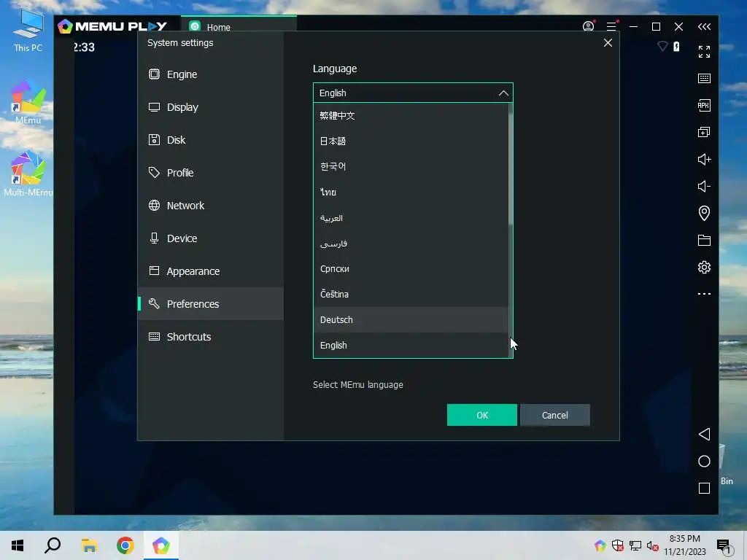Viewport: 747px width, 560px height.
Task: Open MEmu settings gear in sidebar
Action: [704, 267]
